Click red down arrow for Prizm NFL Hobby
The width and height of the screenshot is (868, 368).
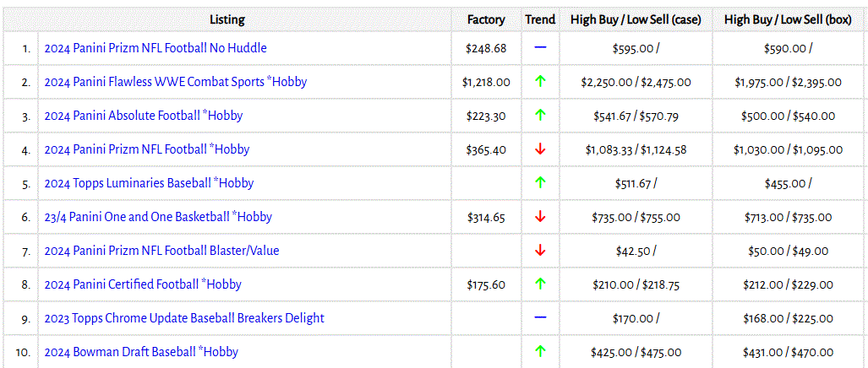click(540, 149)
